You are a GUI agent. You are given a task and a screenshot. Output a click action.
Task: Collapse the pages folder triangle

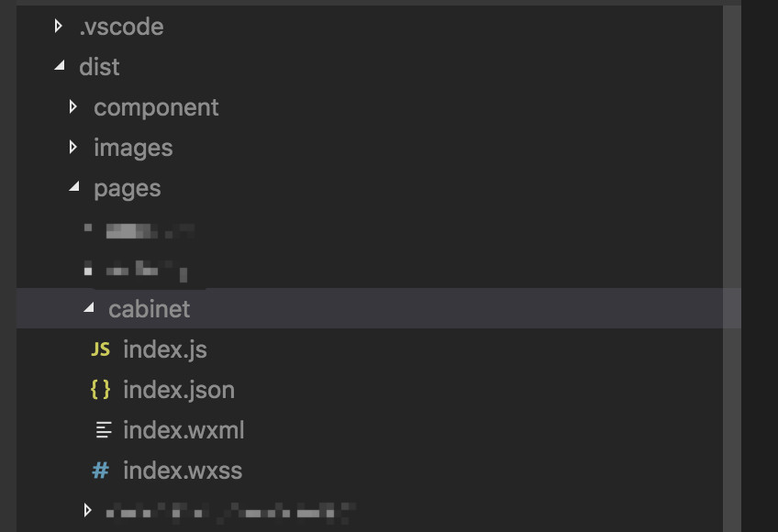(x=74, y=186)
